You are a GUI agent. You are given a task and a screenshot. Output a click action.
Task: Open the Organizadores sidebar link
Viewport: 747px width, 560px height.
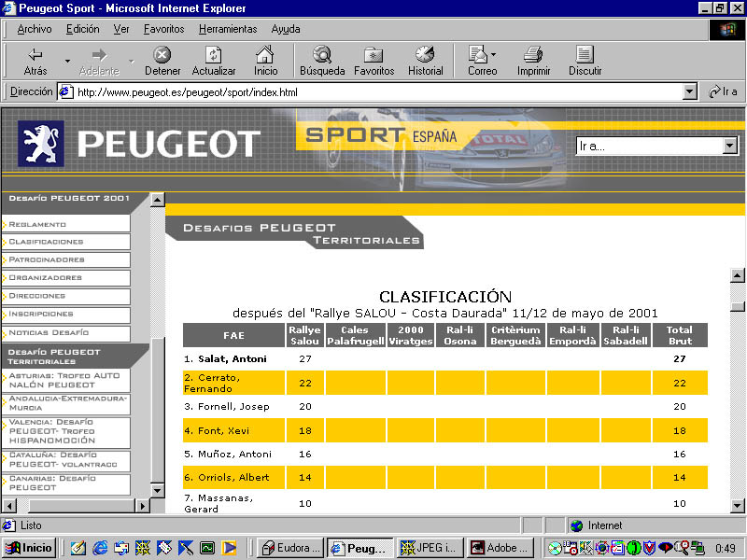point(66,278)
